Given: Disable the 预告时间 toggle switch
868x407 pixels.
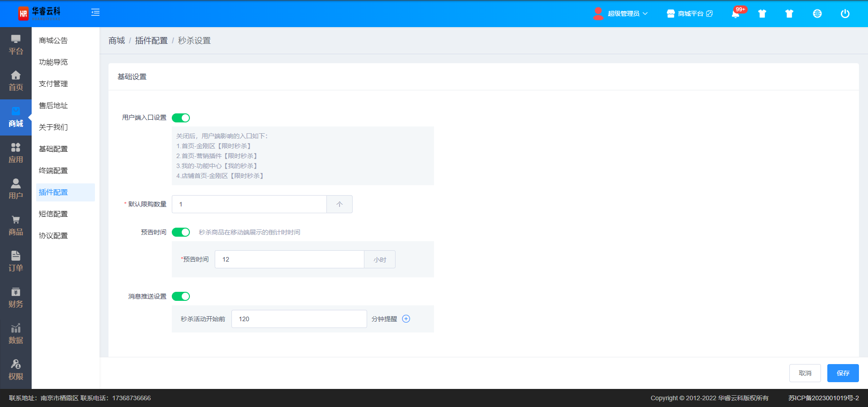Looking at the screenshot, I should tap(181, 232).
